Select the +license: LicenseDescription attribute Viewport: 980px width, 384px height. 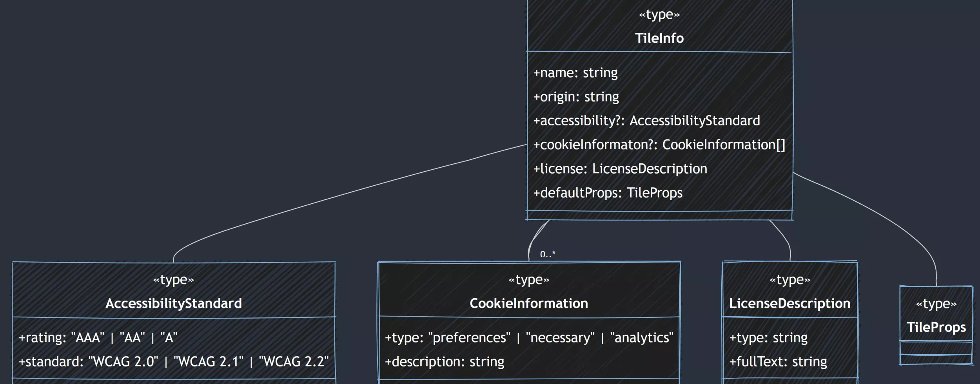[x=620, y=169]
